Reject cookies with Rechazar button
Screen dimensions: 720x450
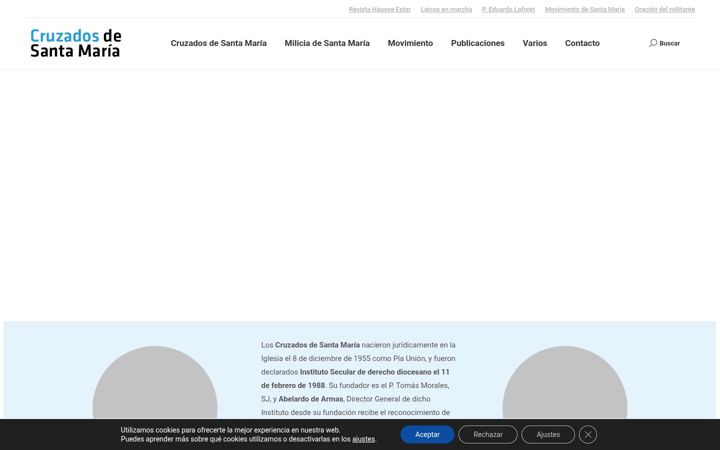[x=488, y=434]
